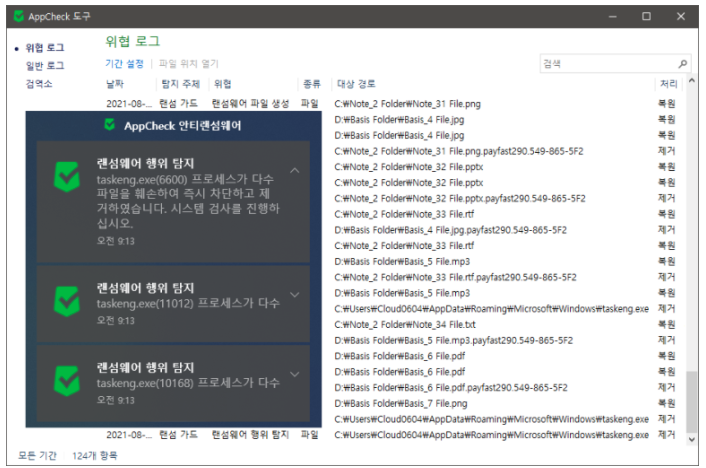The height and width of the screenshot is (468, 706).
Task: Sort by the 탐지 주체 column header
Action: click(x=181, y=84)
